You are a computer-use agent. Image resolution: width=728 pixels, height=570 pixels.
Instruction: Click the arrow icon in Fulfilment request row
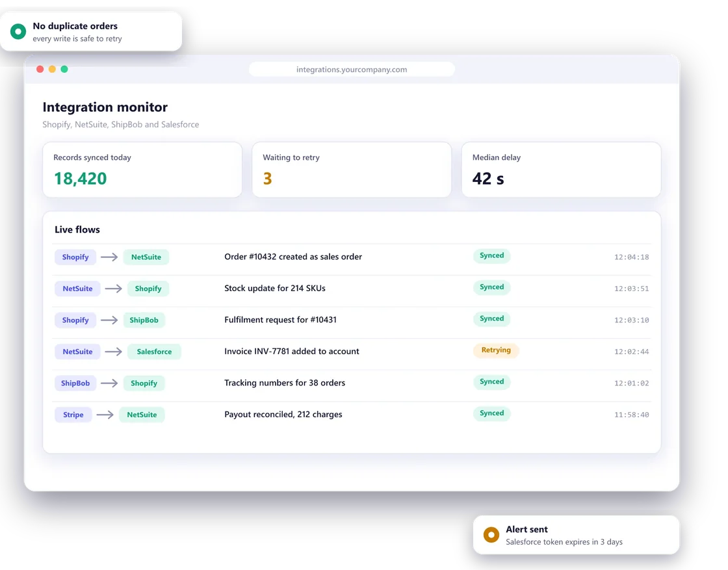pyautogui.click(x=110, y=320)
